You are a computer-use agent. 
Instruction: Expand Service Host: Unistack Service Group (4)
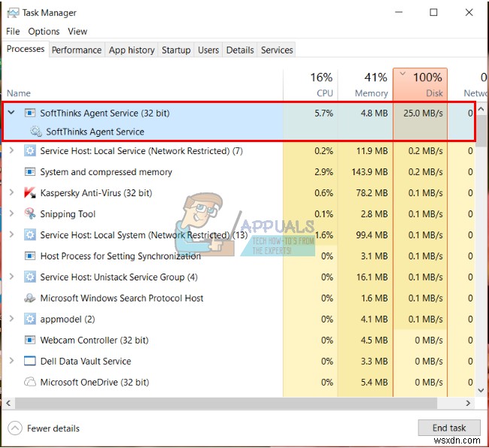(11, 277)
